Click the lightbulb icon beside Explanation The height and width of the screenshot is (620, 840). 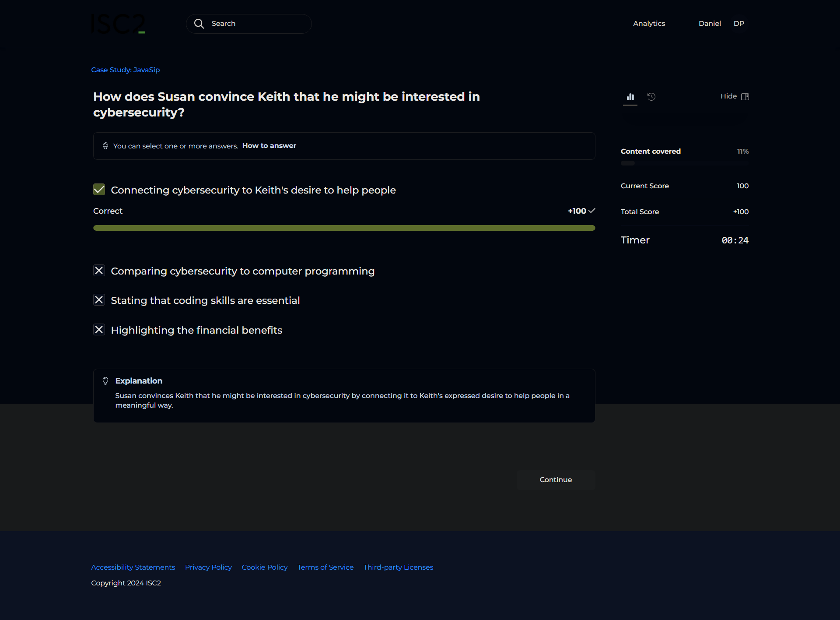[x=105, y=381]
